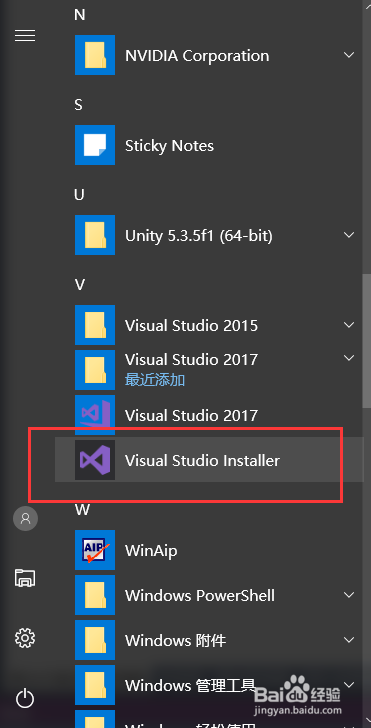
Task: Click the V section letter header
Action: click(x=80, y=284)
